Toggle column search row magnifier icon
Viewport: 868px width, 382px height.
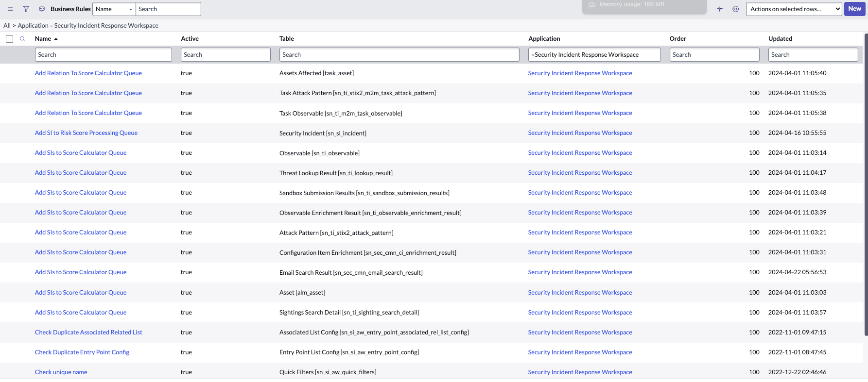click(22, 39)
